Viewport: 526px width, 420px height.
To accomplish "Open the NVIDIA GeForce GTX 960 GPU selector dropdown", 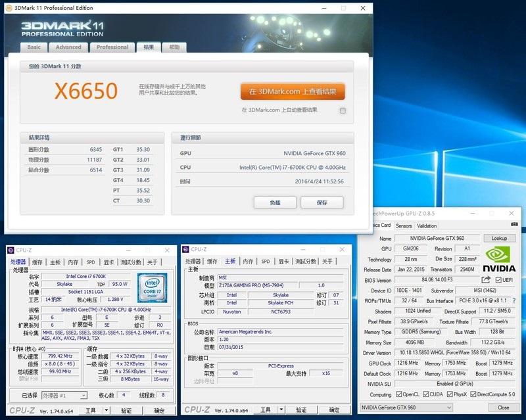I will [406, 408].
